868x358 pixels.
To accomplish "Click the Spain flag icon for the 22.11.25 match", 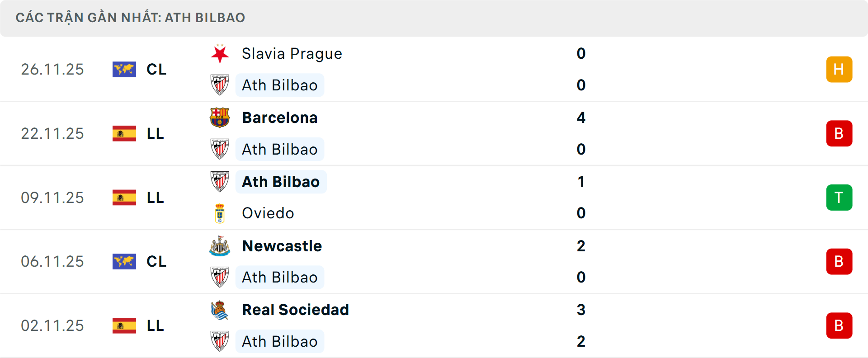I will click(124, 133).
